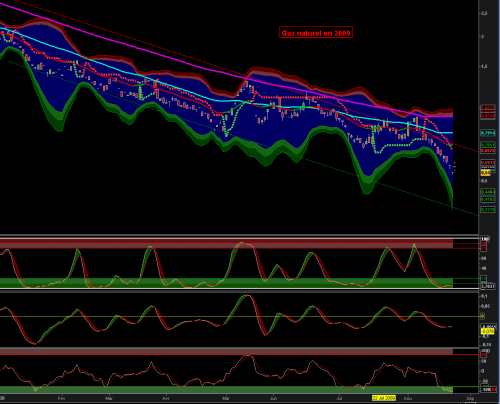
Task: Click the white value tag of the stochastic panel
Action: (x=488, y=286)
